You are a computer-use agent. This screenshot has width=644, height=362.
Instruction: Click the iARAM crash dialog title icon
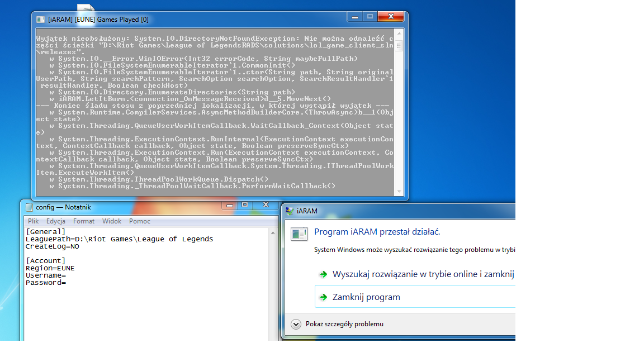(x=290, y=211)
